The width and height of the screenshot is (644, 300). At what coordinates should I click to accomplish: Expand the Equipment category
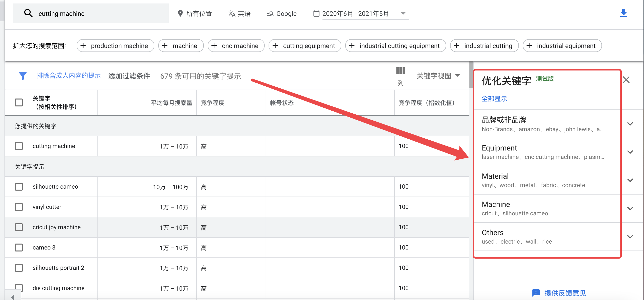(630, 152)
